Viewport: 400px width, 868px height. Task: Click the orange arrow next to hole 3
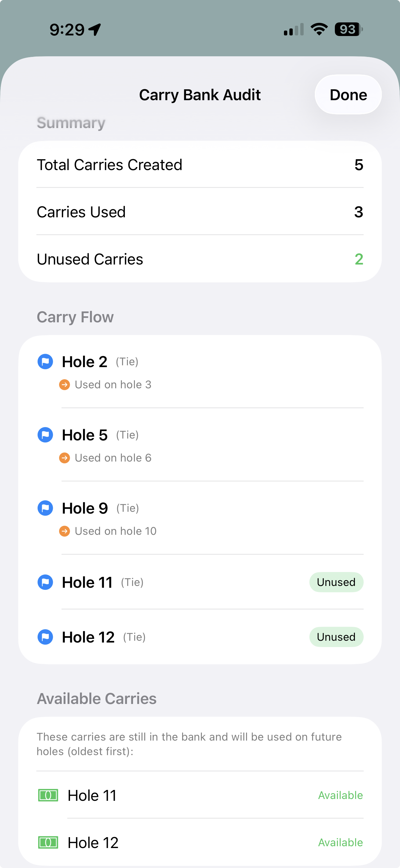[x=65, y=384]
